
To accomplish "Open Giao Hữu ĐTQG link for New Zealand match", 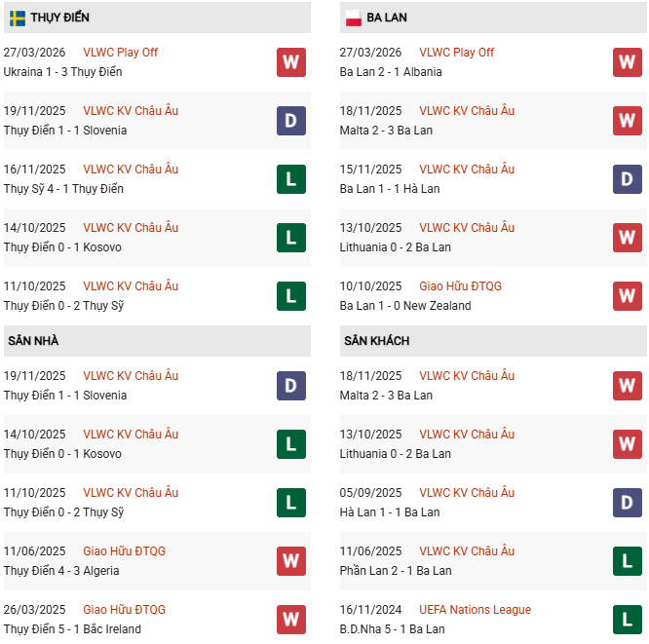I will tap(460, 286).
